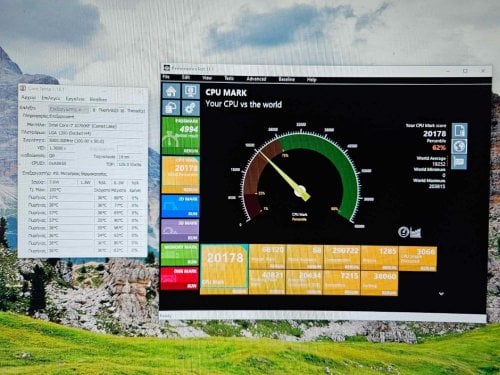Viewport: 500px width, 375px height.
Task: Rerun the PassMark rating tile
Action: 180,135
